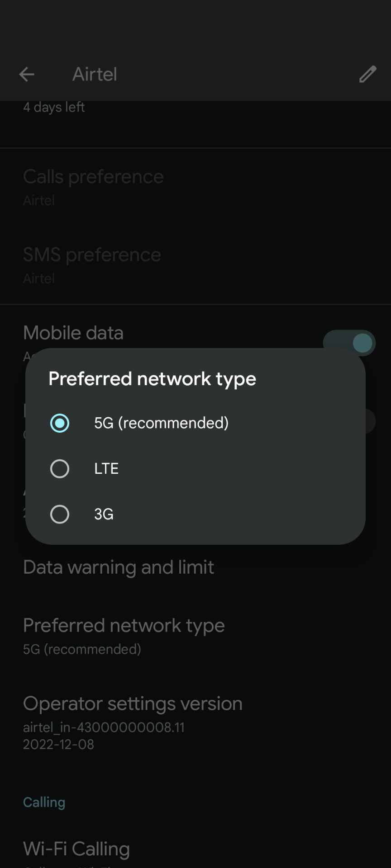
Task: Tap the Mobile data label
Action: [73, 333]
